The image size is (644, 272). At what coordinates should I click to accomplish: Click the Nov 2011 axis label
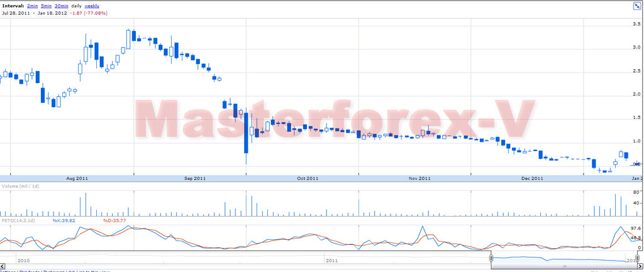(419, 179)
